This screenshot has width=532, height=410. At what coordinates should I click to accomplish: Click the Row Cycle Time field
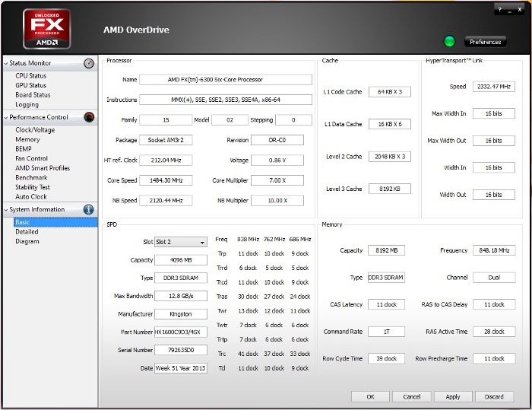click(x=386, y=358)
